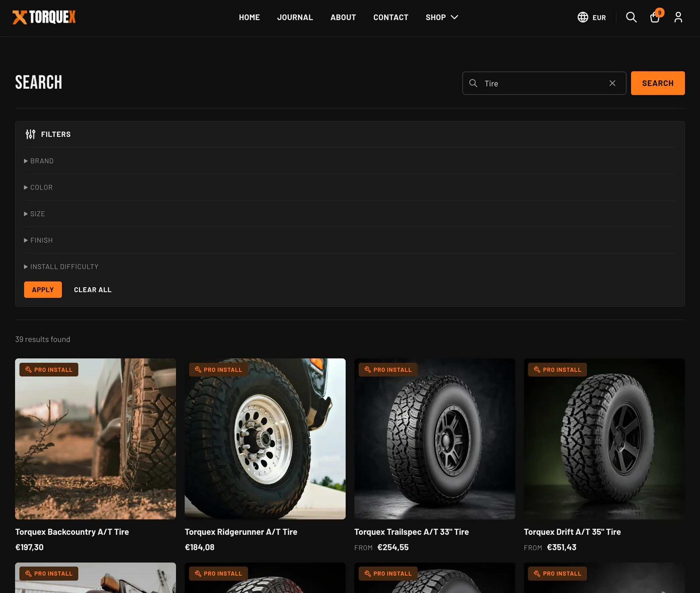Click Drift A/T 35" Tire product image

tap(604, 439)
